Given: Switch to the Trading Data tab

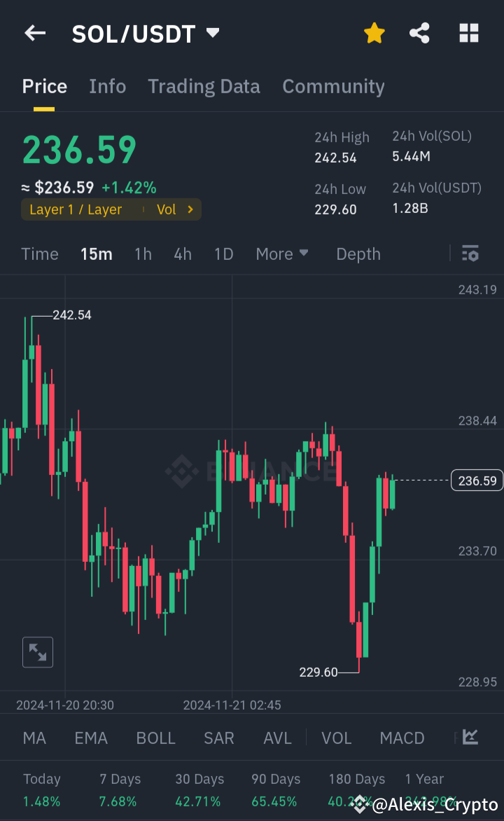Looking at the screenshot, I should (x=204, y=85).
